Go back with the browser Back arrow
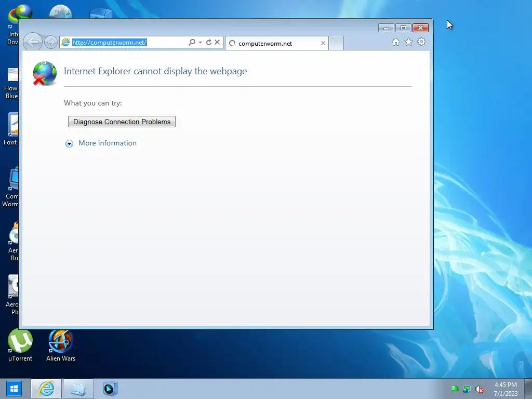This screenshot has height=399, width=532. point(33,42)
